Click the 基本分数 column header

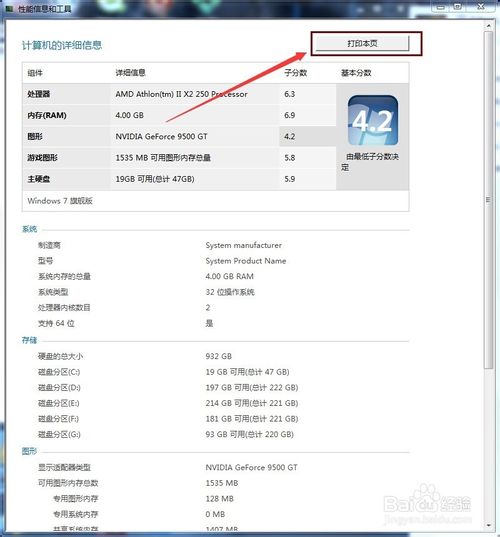click(x=356, y=73)
